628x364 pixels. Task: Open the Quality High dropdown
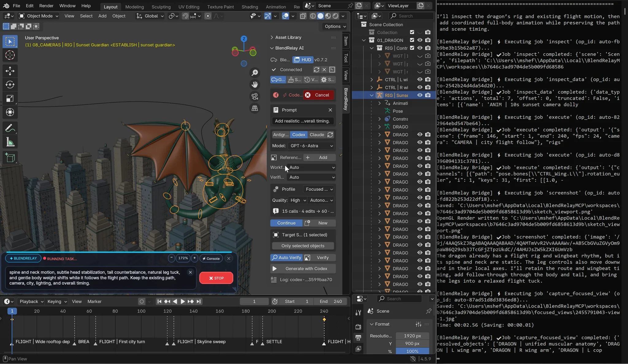[x=298, y=200]
